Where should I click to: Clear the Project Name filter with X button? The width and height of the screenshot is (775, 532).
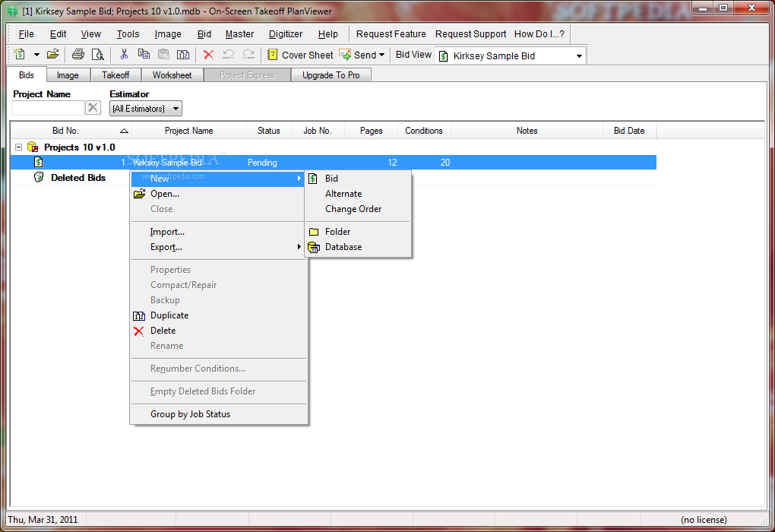pos(93,107)
